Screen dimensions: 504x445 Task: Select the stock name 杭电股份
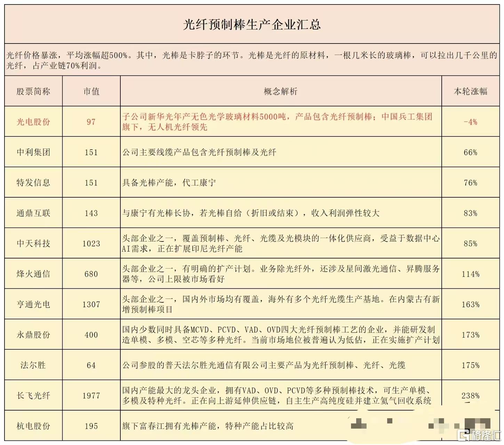(33, 426)
